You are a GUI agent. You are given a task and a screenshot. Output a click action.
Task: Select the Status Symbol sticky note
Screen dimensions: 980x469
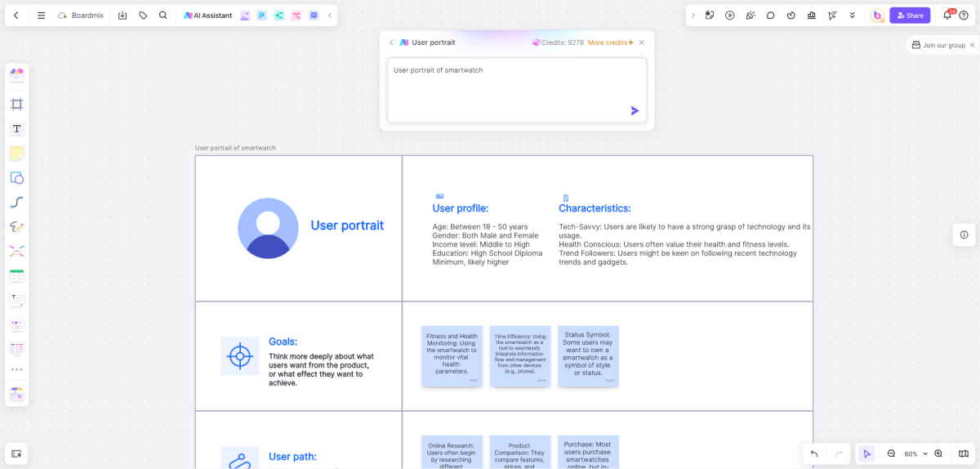(x=588, y=356)
